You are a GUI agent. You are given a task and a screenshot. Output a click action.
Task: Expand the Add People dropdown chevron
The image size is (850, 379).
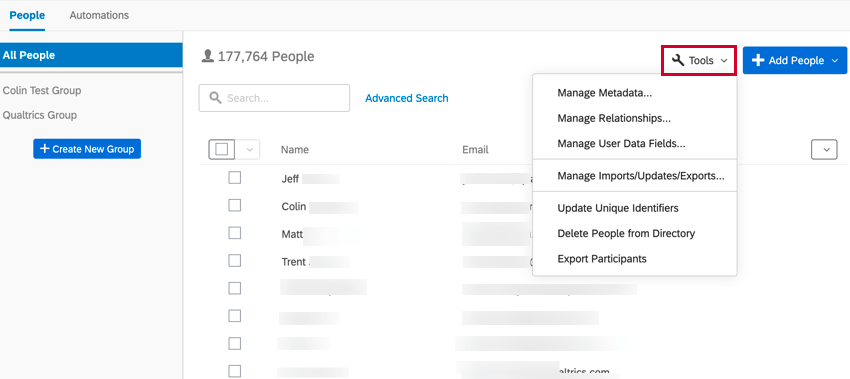(834, 61)
